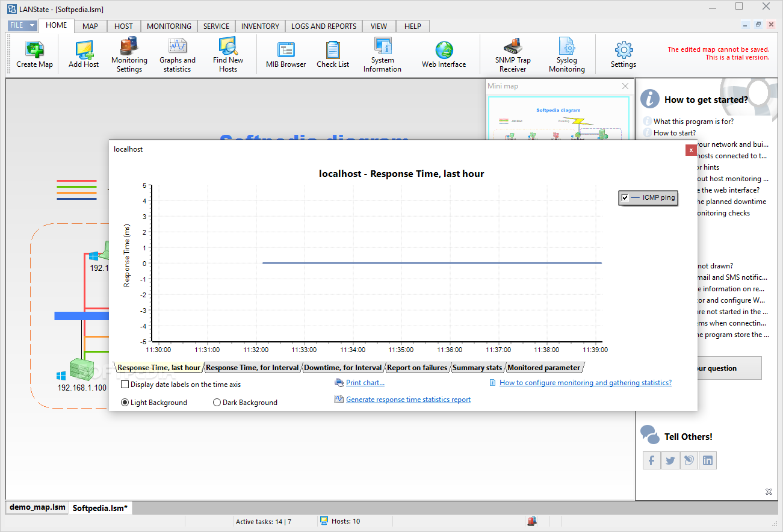Enable Display date labels on the time axis
The image size is (783, 532).
tap(125, 384)
